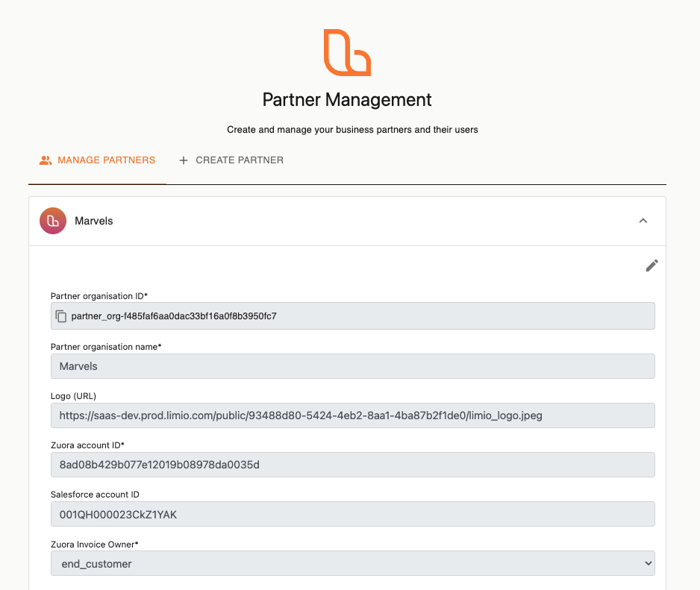Collapse the Marvels panel with the chevron
This screenshot has width=700, height=590.
coord(643,221)
